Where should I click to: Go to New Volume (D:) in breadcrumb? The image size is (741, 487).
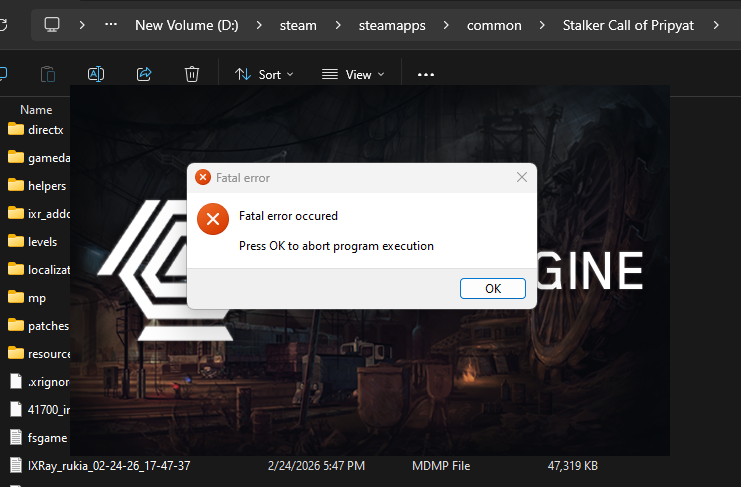tap(187, 25)
